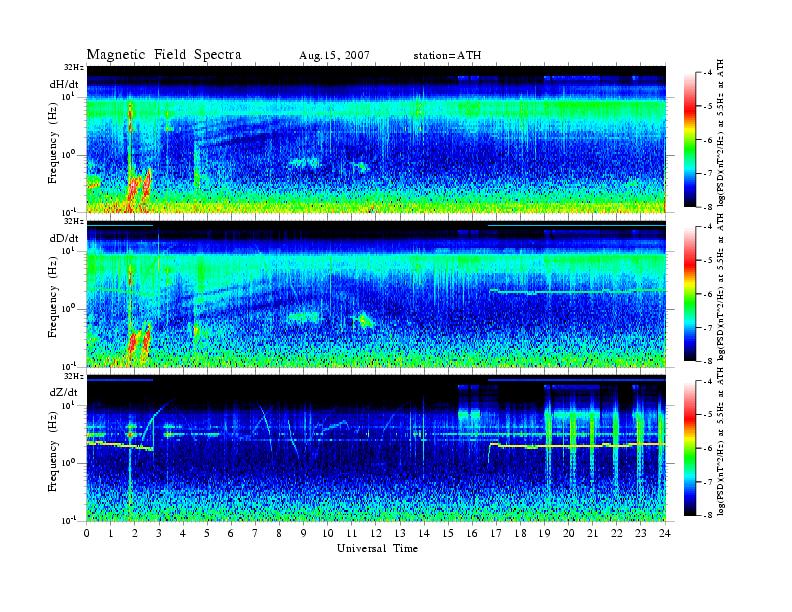Viewport: 792px width, 612px height.
Task: Click the dZ/dt panel label
Action: 64,392
